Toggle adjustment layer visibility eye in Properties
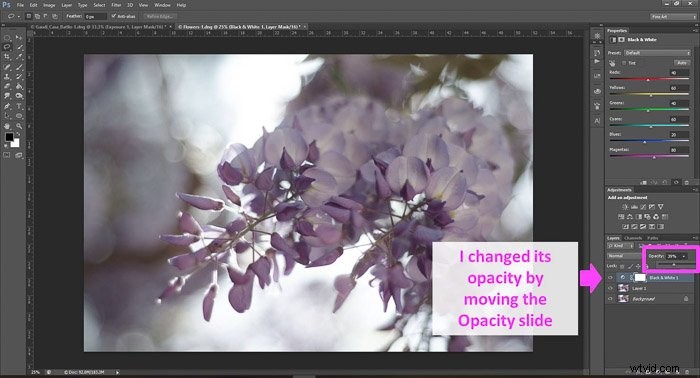This screenshot has width=700, height=378. (676, 182)
